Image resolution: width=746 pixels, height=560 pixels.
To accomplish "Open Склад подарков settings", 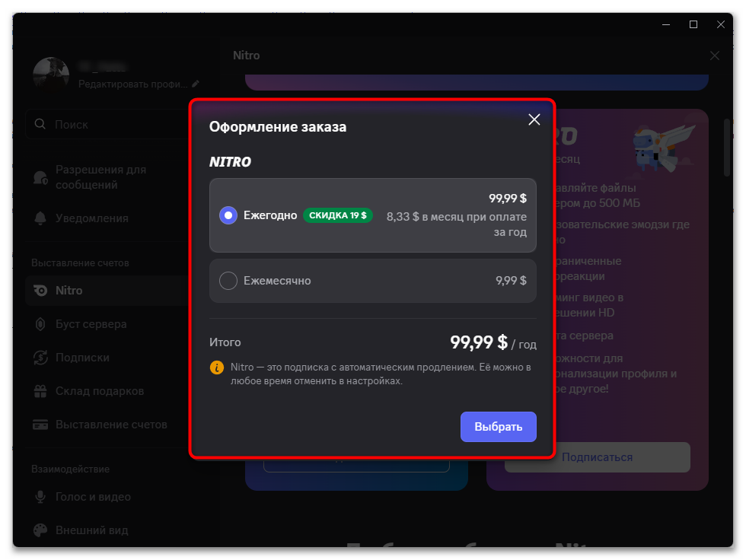I will pos(108,391).
